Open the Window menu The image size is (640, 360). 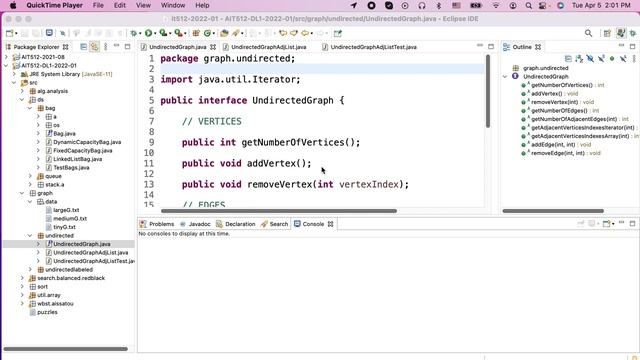click(173, 5)
